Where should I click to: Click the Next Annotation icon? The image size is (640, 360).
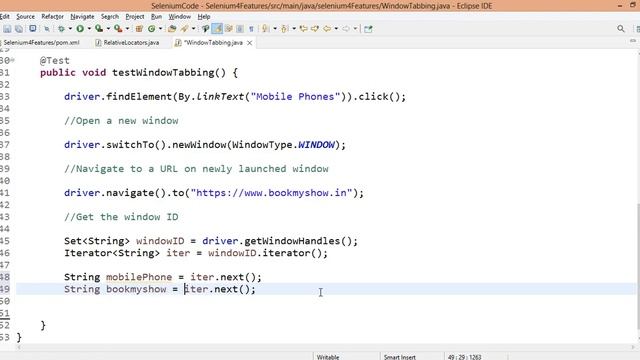click(x=265, y=29)
